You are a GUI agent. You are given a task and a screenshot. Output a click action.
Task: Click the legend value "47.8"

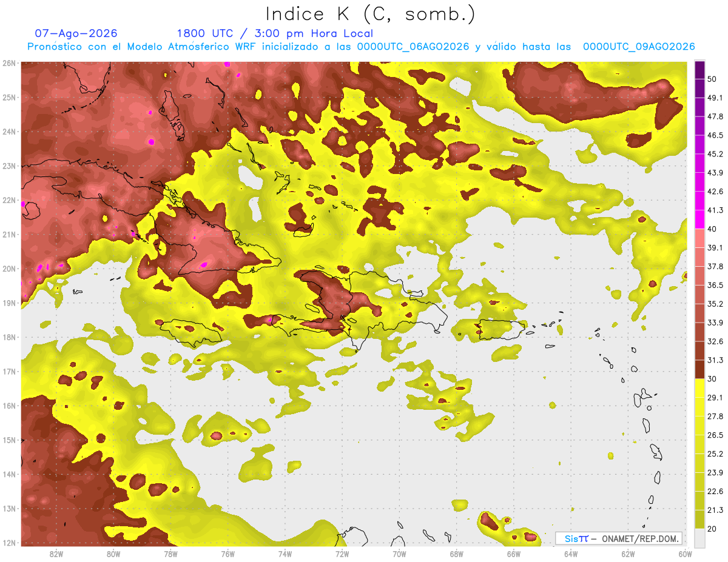(715, 116)
